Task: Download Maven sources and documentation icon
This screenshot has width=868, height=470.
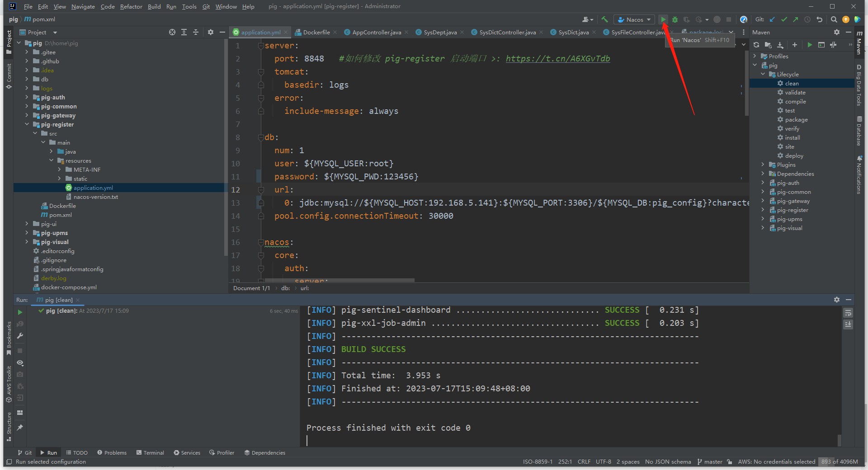Action: tap(780, 45)
